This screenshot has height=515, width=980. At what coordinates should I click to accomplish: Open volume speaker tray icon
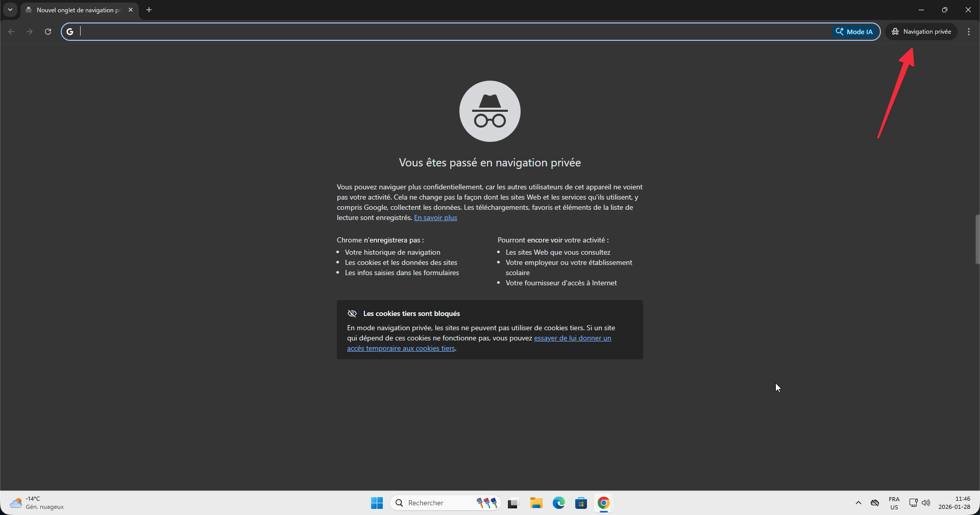[x=926, y=503]
